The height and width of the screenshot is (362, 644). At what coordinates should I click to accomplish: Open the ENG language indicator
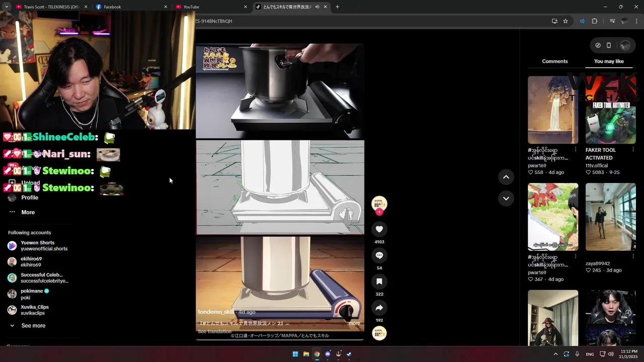[x=590, y=354]
